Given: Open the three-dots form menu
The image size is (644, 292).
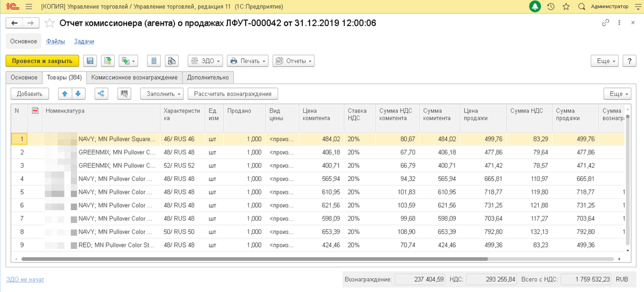Looking at the screenshot, I should (x=620, y=23).
